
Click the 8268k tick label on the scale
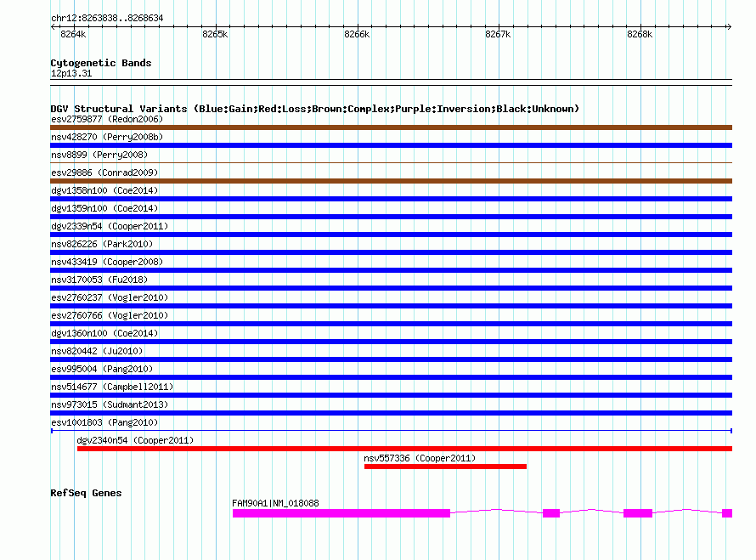click(x=639, y=34)
